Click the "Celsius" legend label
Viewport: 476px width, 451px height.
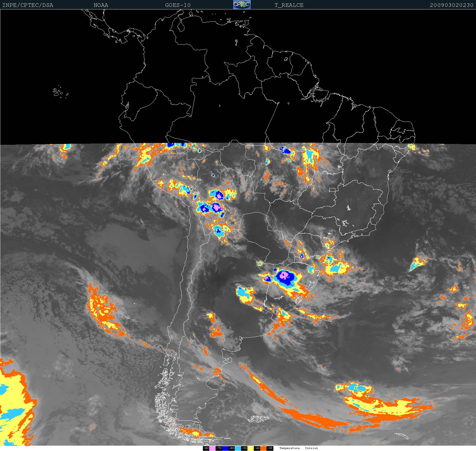[312, 448]
